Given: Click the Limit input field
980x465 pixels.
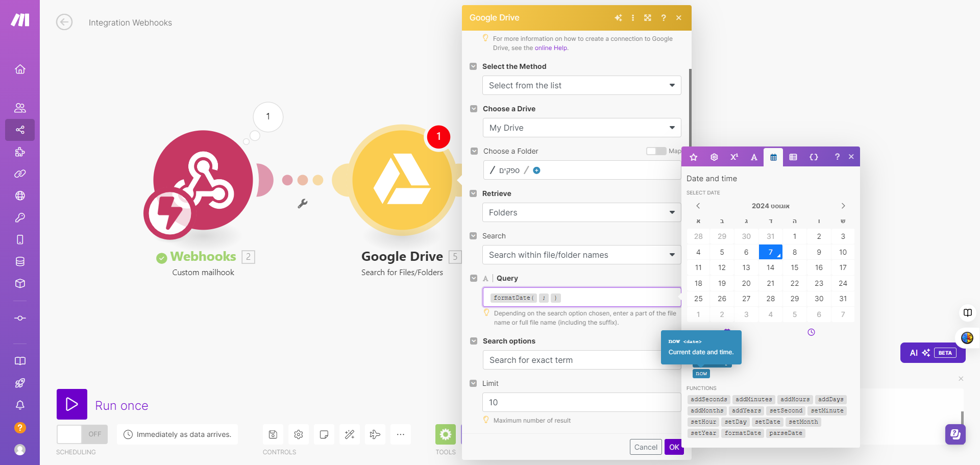Looking at the screenshot, I should click(x=581, y=403).
